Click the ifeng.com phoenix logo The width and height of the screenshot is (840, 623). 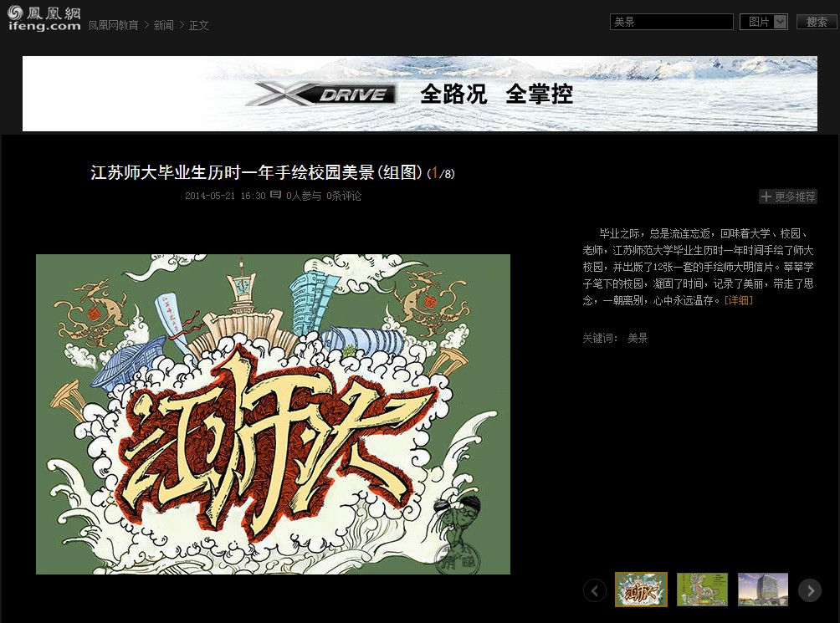pyautogui.click(x=44, y=18)
